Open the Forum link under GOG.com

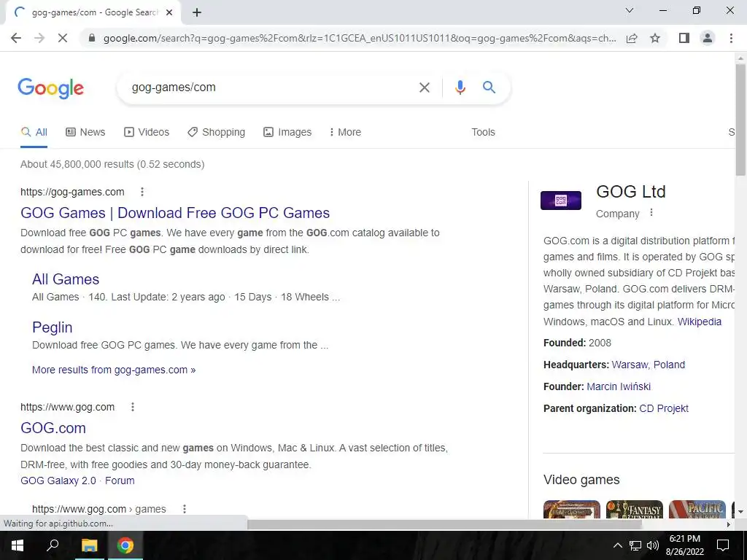[120, 481]
